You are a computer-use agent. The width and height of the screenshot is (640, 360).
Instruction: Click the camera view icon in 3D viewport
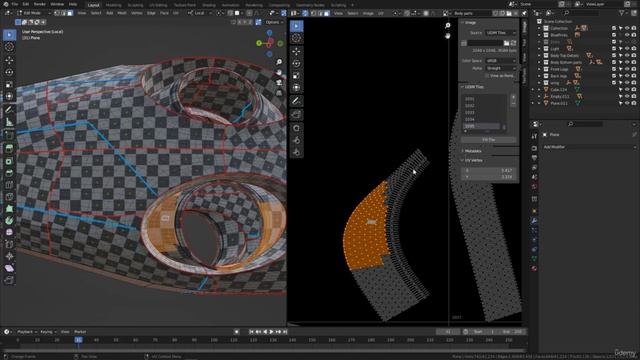click(x=279, y=83)
